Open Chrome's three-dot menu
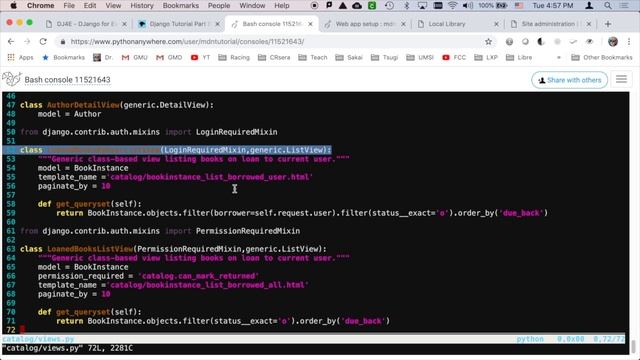This screenshot has width=640, height=360. tap(629, 42)
